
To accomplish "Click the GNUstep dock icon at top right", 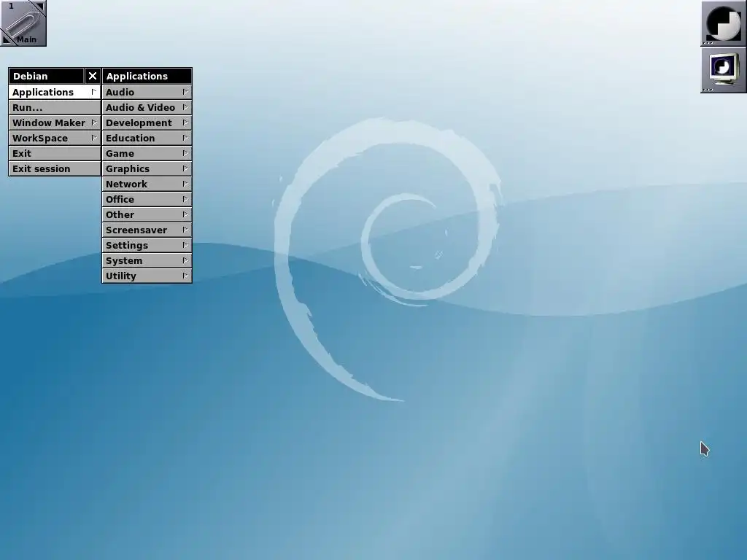I will tap(723, 23).
